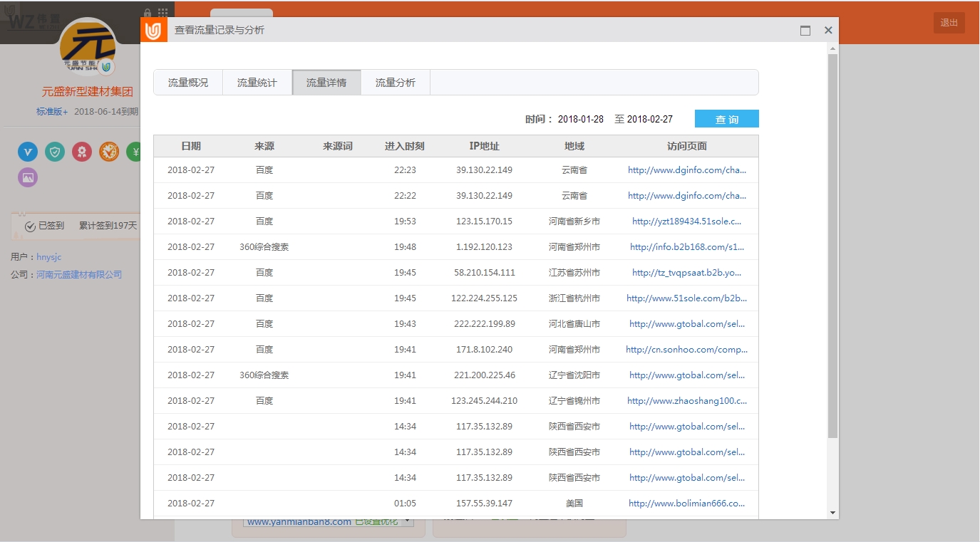Click the lock icon in top bar
This screenshot has height=542, width=980.
(x=148, y=13)
